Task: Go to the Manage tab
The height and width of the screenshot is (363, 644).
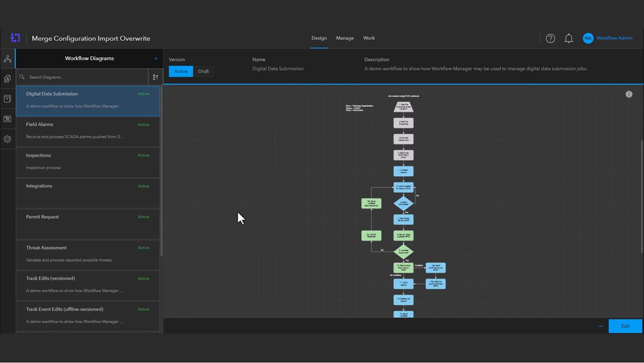Action: pyautogui.click(x=345, y=38)
